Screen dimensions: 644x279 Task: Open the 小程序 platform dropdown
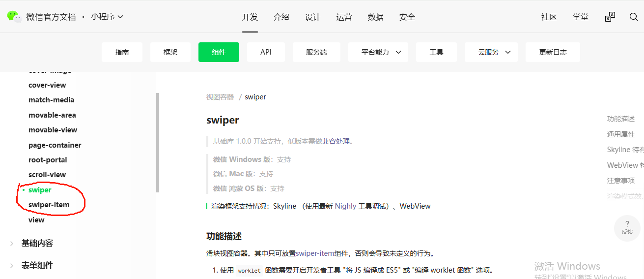[107, 17]
